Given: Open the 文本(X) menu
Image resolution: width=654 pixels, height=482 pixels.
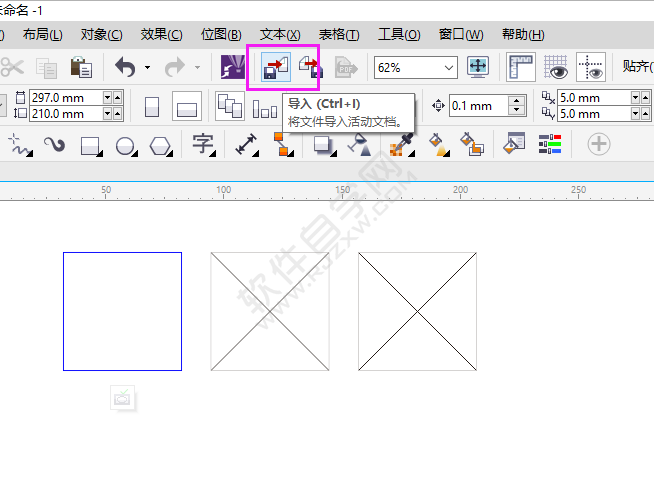Looking at the screenshot, I should point(280,34).
